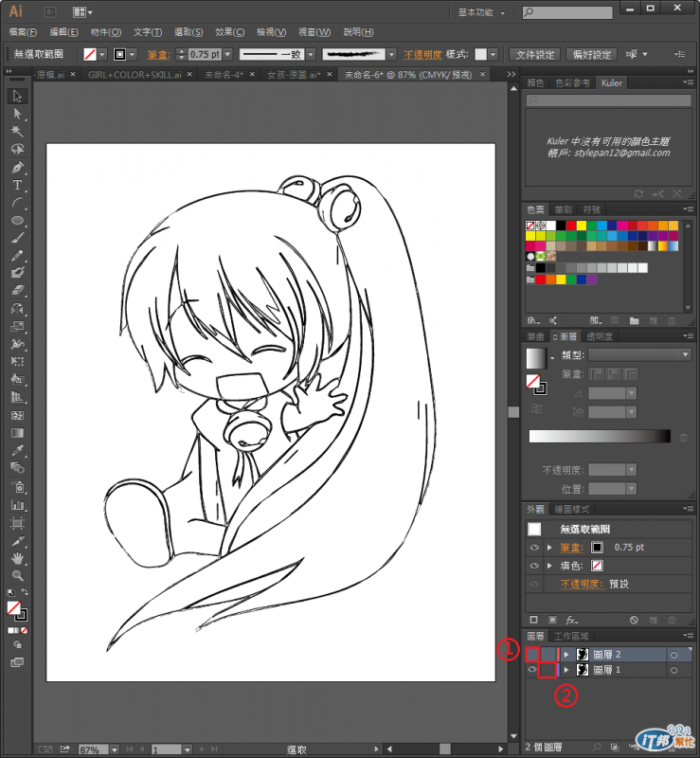This screenshot has width=700, height=758.
Task: Select the Lasso tool
Action: click(x=17, y=149)
